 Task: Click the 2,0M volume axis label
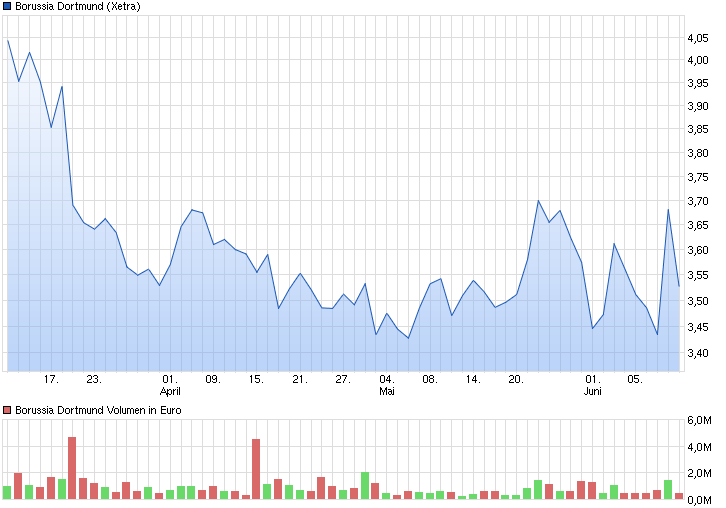(699, 473)
